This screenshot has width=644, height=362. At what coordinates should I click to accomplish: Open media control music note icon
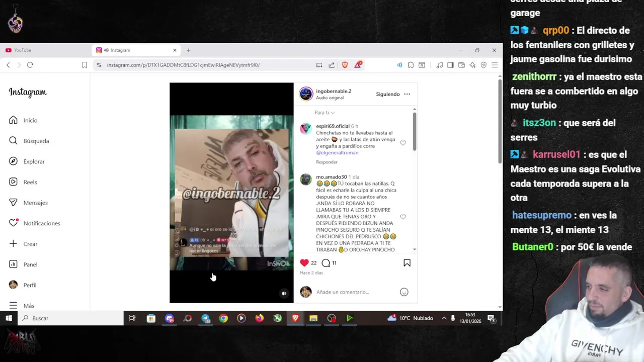coord(439,65)
